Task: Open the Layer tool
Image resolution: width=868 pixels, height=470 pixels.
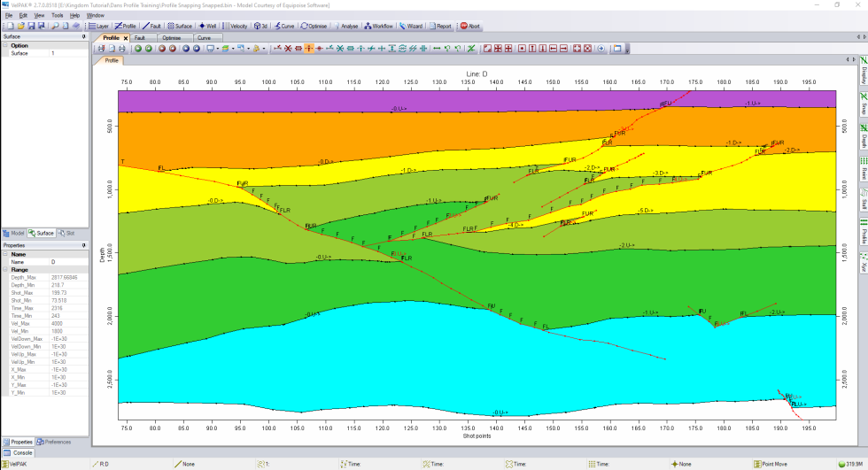Action: pyautogui.click(x=99, y=26)
